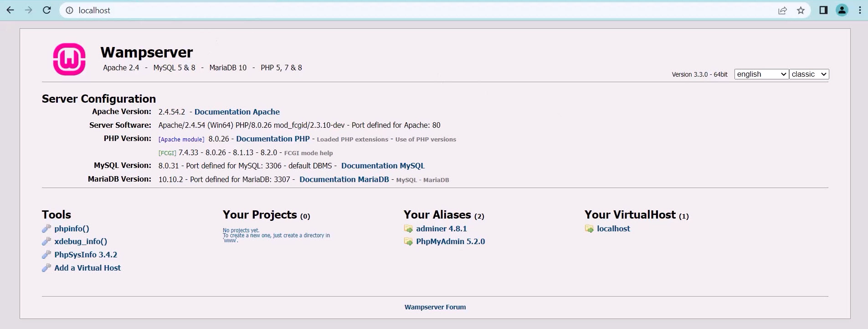
Task: Click Your VirtualHost (1) heading
Action: (x=637, y=215)
